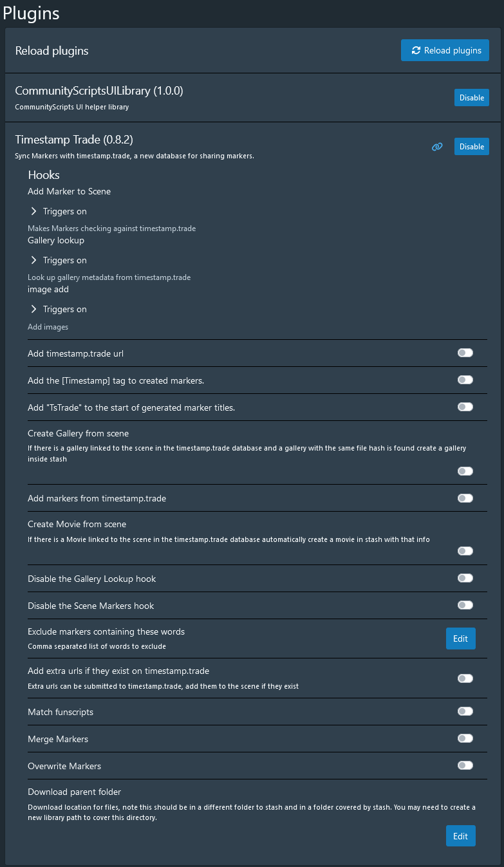
Task: Expand Triggers on under image add
Action: [x=59, y=309]
